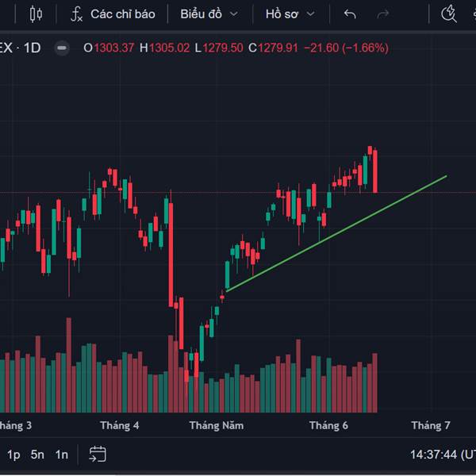Undo the last chart action

click(x=350, y=14)
